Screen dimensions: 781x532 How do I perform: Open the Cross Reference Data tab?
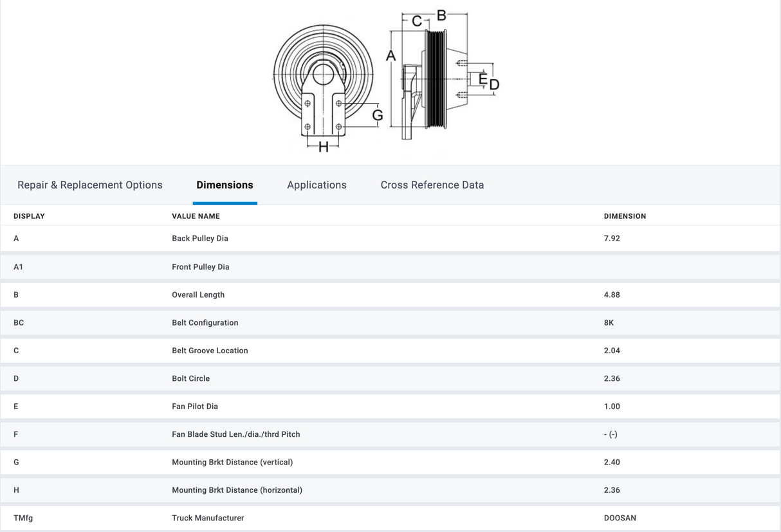(x=432, y=185)
